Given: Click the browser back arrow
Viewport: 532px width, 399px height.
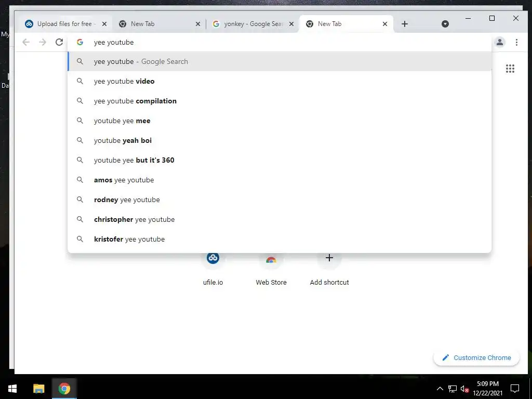Looking at the screenshot, I should tap(26, 42).
